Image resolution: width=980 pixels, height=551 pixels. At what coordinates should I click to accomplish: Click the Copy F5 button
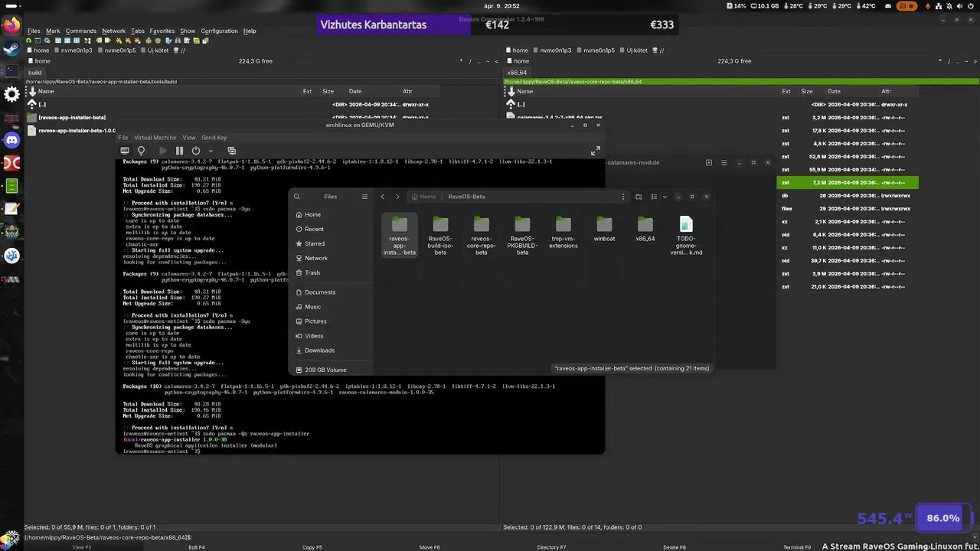tap(312, 547)
